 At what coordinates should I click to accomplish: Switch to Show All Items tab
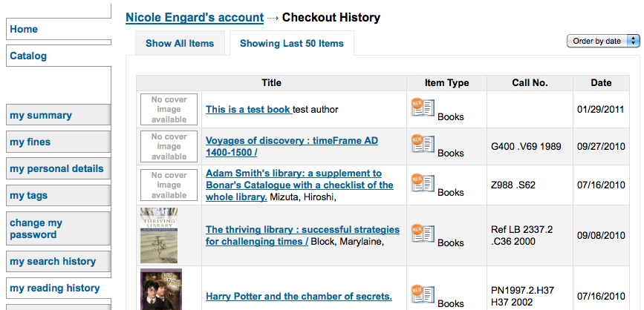click(x=180, y=43)
